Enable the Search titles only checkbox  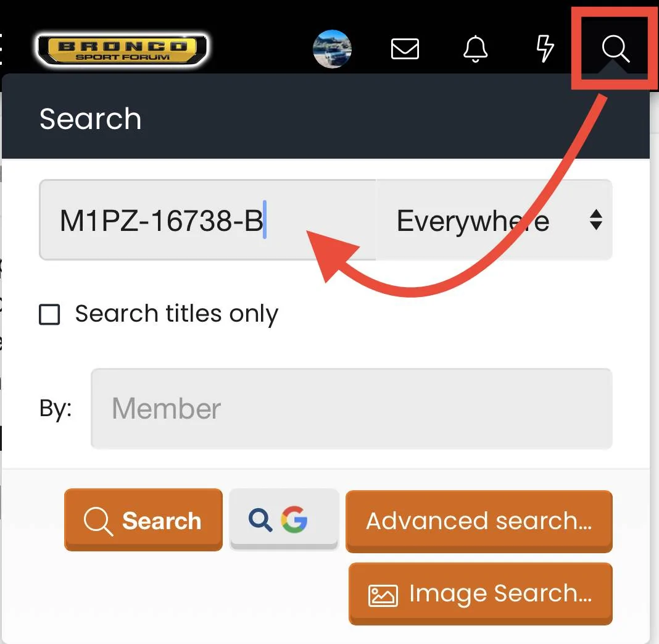(x=49, y=314)
